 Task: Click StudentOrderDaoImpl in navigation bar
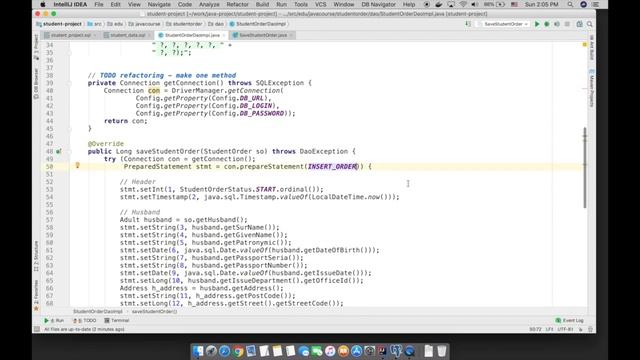(258, 24)
